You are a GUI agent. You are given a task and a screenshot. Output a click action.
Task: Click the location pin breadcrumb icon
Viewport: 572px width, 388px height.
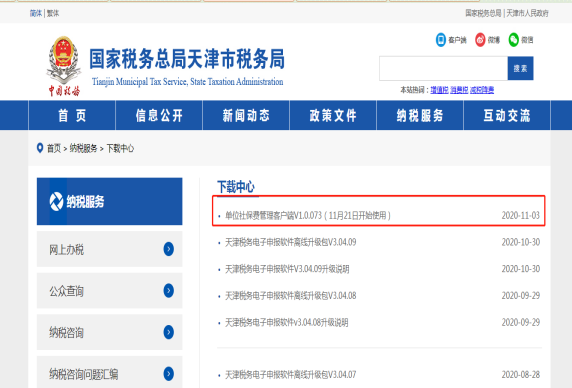coord(40,148)
